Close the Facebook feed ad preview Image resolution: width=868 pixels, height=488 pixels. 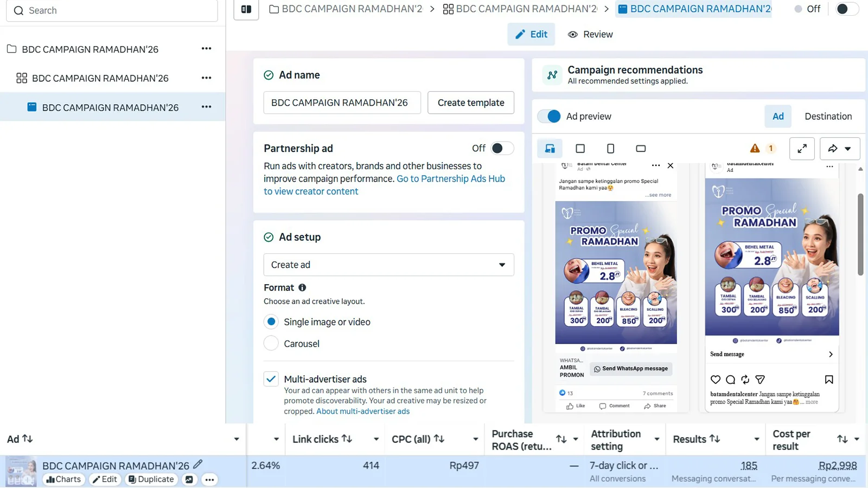(x=671, y=166)
